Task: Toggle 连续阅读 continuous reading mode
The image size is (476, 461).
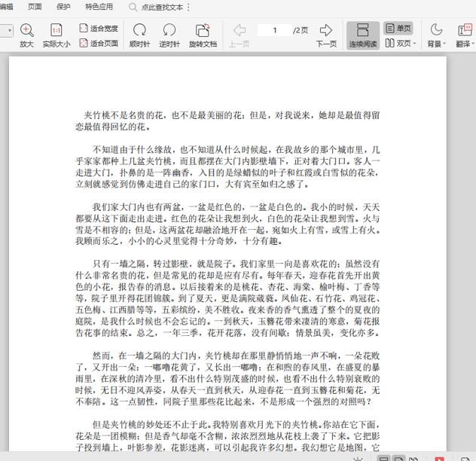Action: click(363, 35)
